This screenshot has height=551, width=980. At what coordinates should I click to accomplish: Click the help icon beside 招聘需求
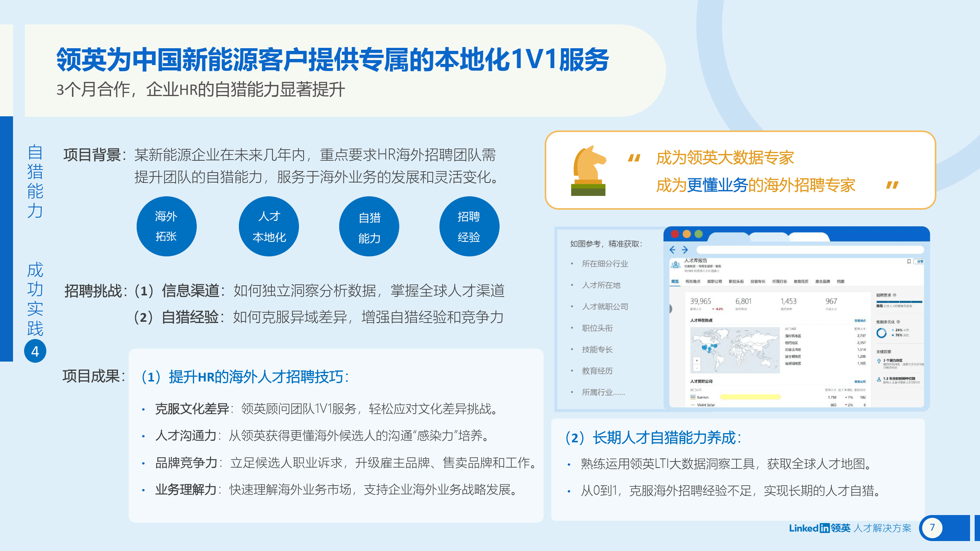[895, 295]
